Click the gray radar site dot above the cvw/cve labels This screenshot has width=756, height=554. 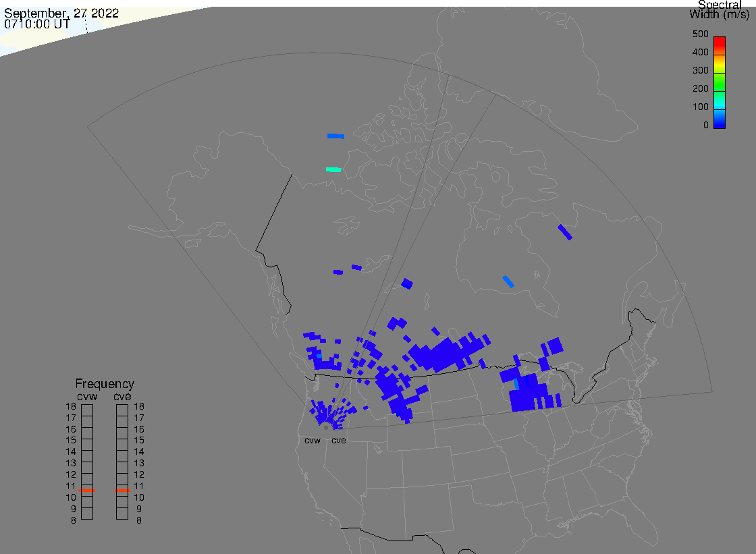click(326, 428)
